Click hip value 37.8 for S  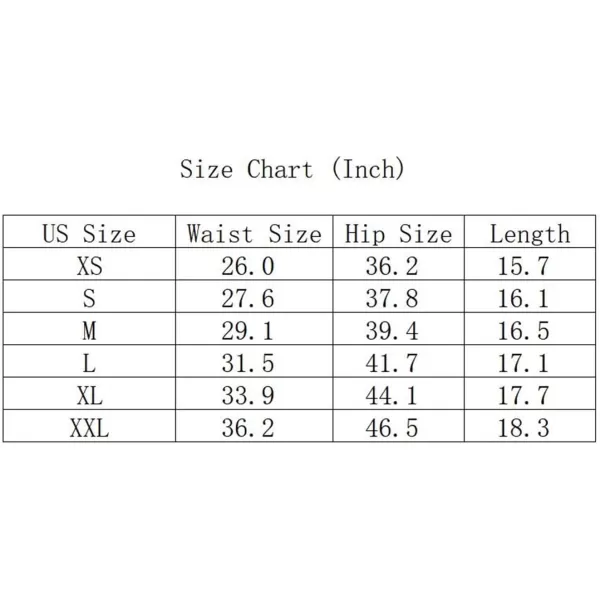pos(392,298)
